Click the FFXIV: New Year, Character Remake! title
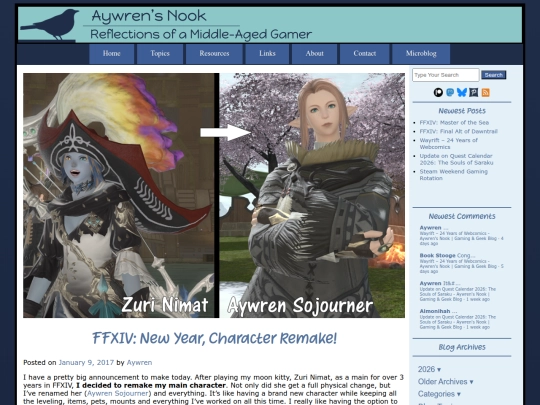 pos(214,338)
